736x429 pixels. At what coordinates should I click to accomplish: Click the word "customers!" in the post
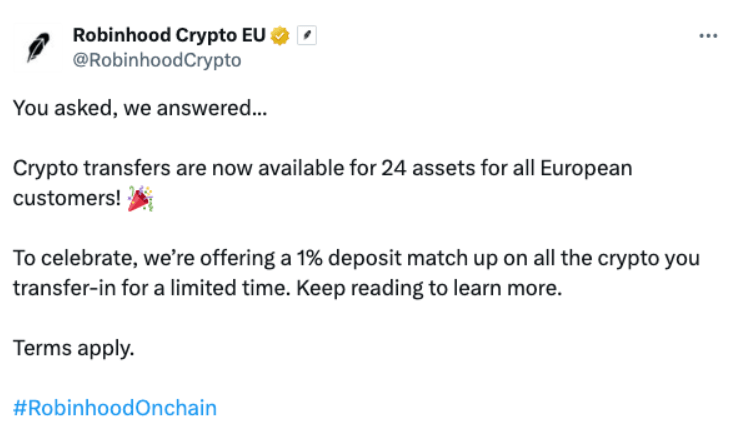pos(67,199)
